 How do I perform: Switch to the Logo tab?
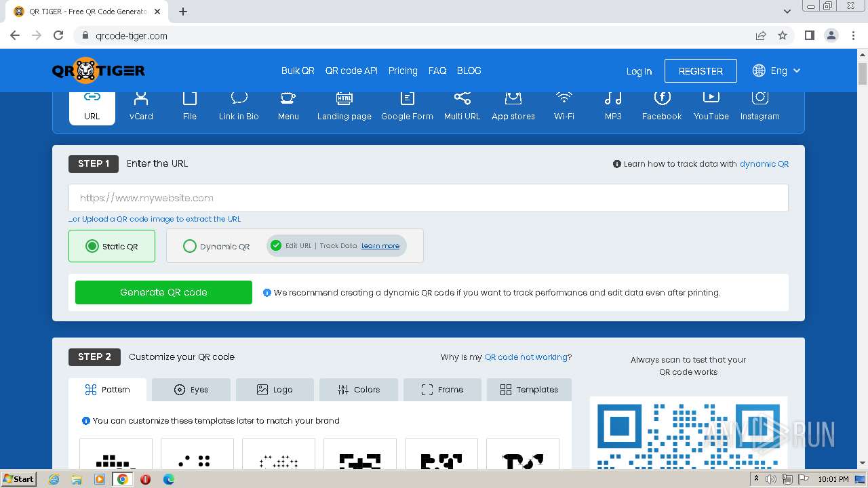[x=275, y=390]
